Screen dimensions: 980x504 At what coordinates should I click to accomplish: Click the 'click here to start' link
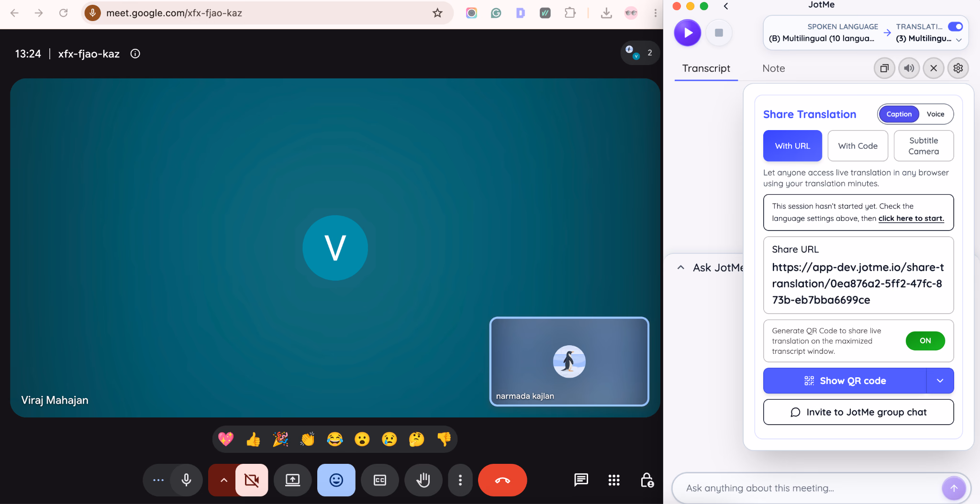(911, 219)
